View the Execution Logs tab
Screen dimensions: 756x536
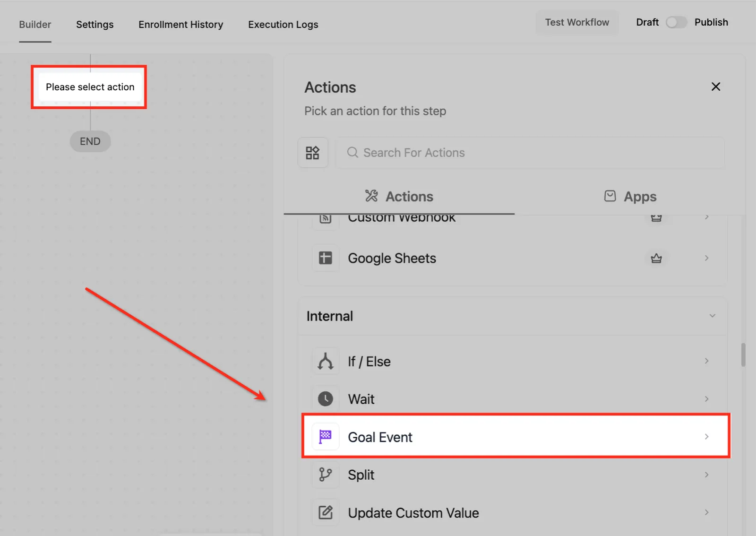283,25
